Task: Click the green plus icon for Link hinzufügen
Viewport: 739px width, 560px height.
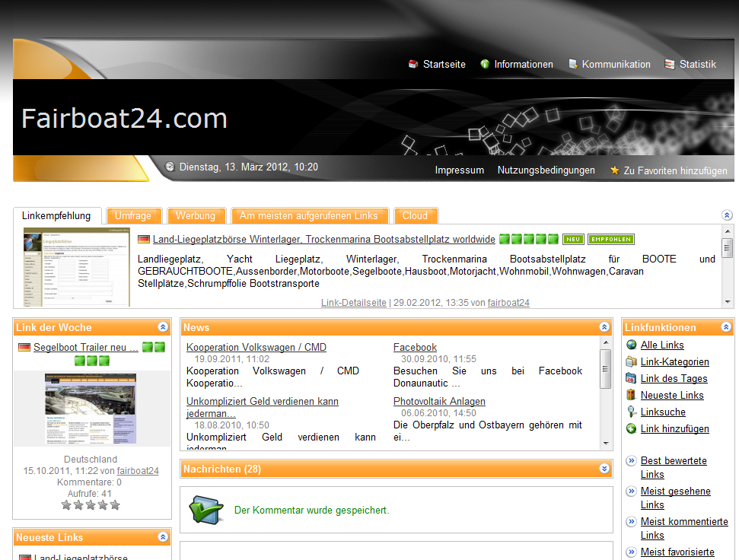Action: [x=632, y=428]
